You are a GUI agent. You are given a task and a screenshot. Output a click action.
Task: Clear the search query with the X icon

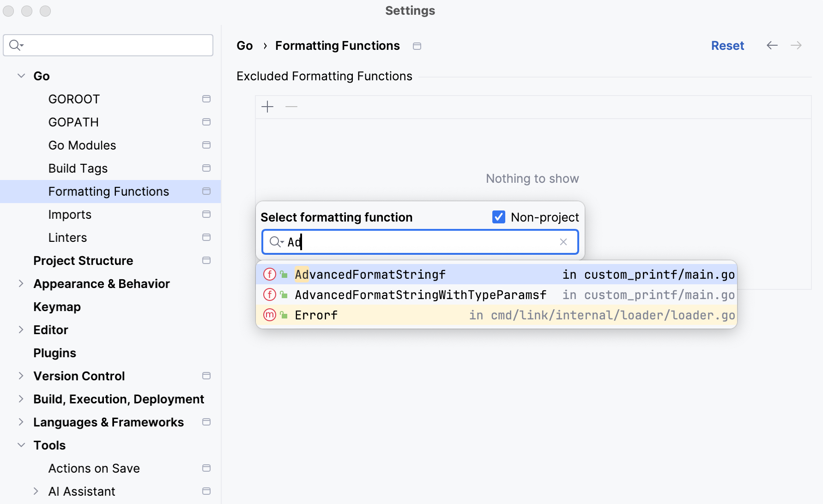point(563,242)
